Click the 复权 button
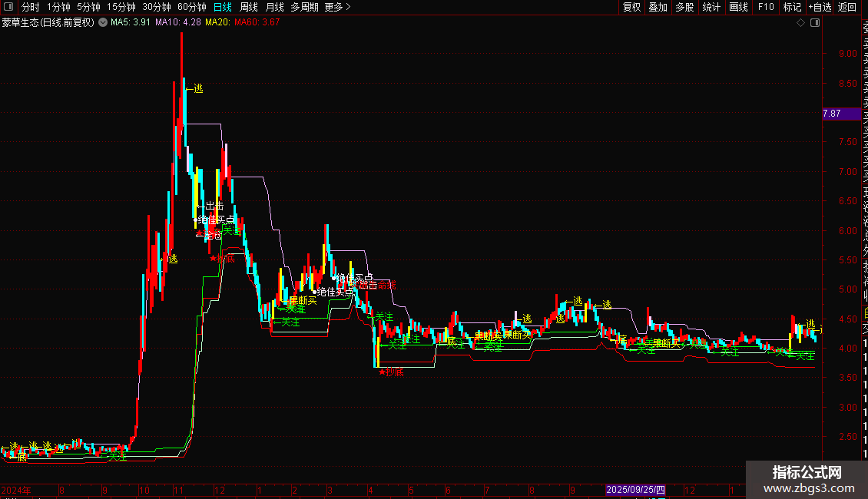 pyautogui.click(x=631, y=7)
